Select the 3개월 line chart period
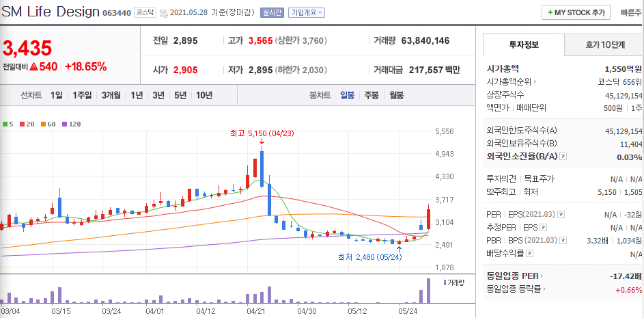This screenshot has width=644, height=318. pos(111,96)
